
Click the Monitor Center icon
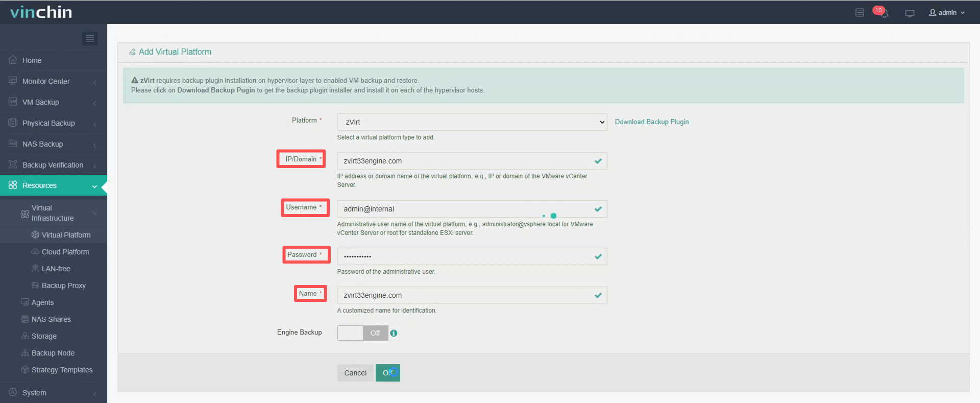(x=13, y=81)
